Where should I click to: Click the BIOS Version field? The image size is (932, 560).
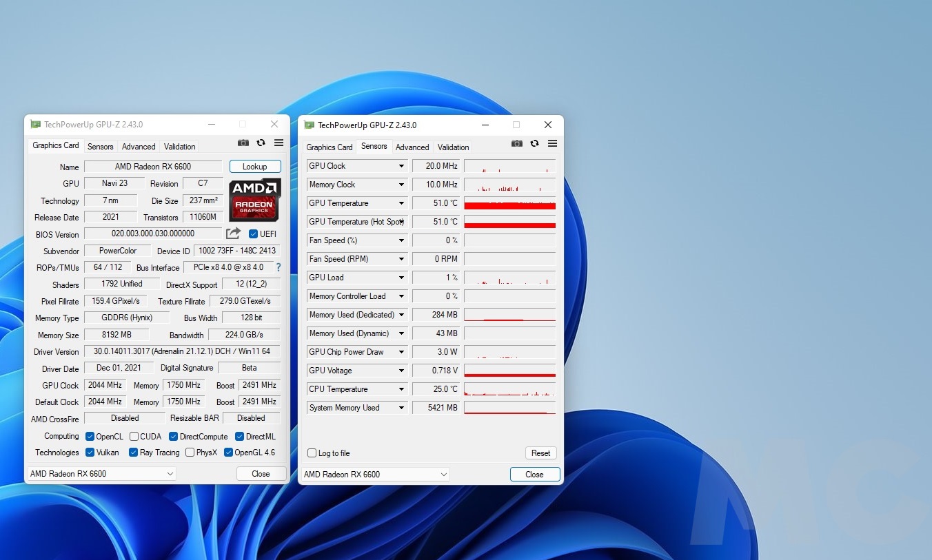(x=153, y=234)
